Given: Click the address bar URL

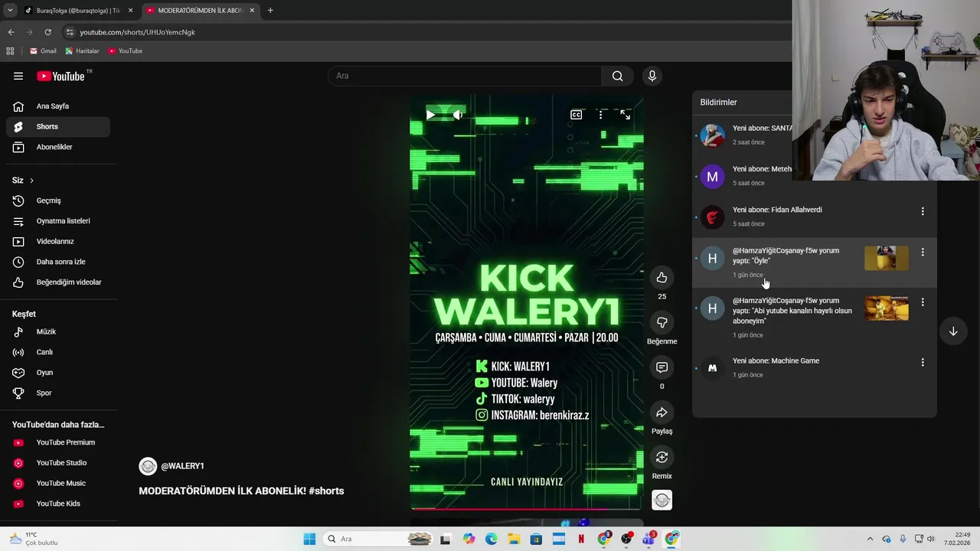Looking at the screenshot, I should (x=138, y=32).
